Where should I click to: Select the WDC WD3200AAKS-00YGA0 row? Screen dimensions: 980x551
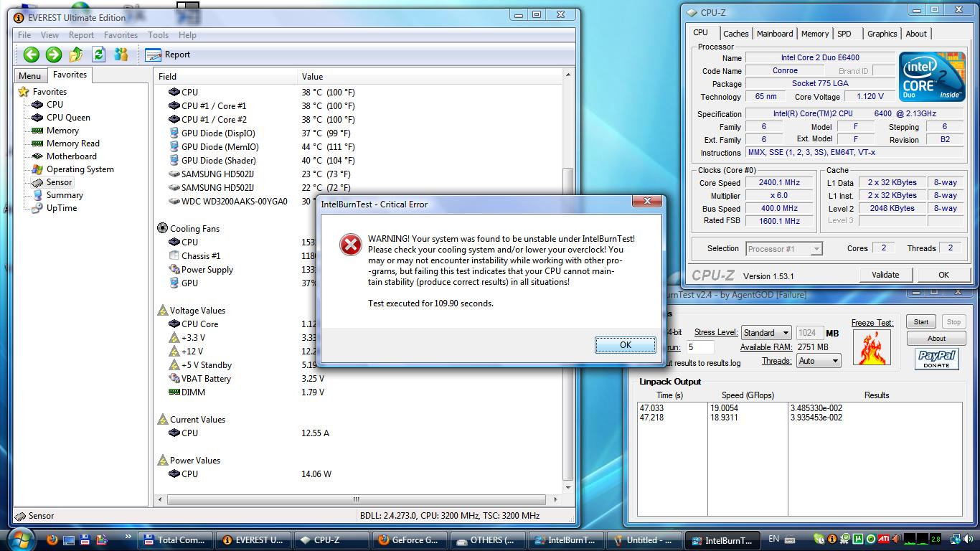click(358, 202)
